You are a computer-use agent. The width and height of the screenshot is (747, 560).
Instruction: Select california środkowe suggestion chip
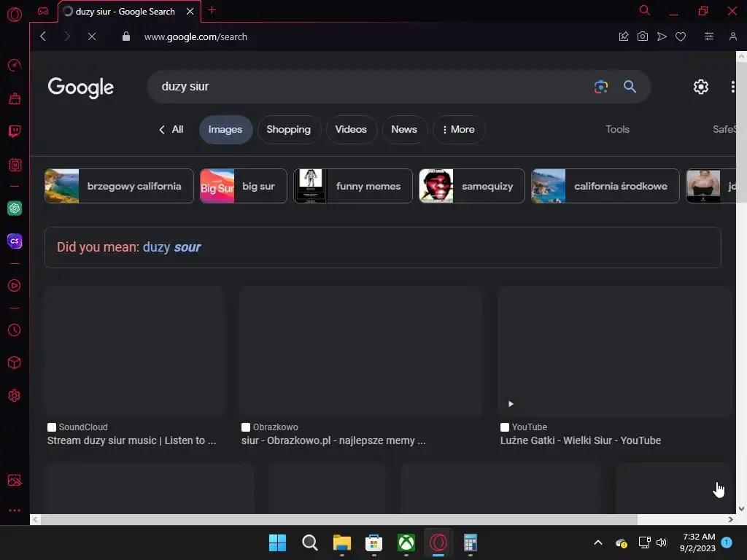pyautogui.click(x=605, y=186)
